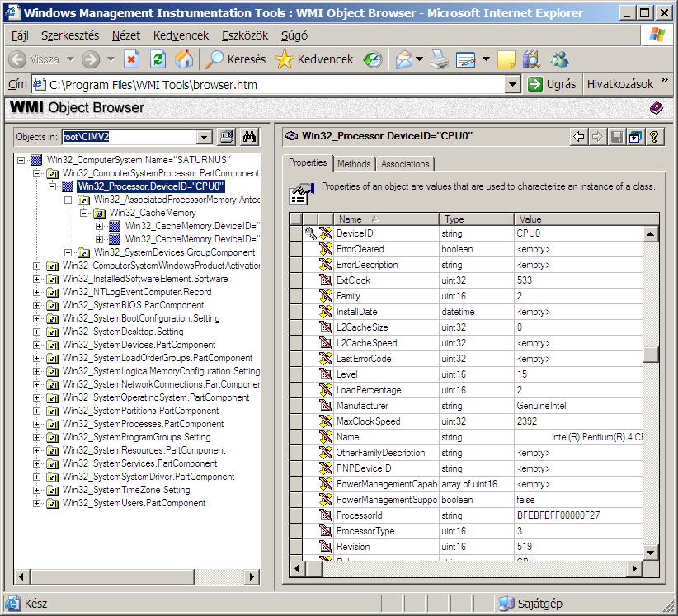Collapse the Win32_Processor.DeviceID="CPU0" tree node
Image resolution: width=678 pixels, height=616 pixels.
[52, 186]
